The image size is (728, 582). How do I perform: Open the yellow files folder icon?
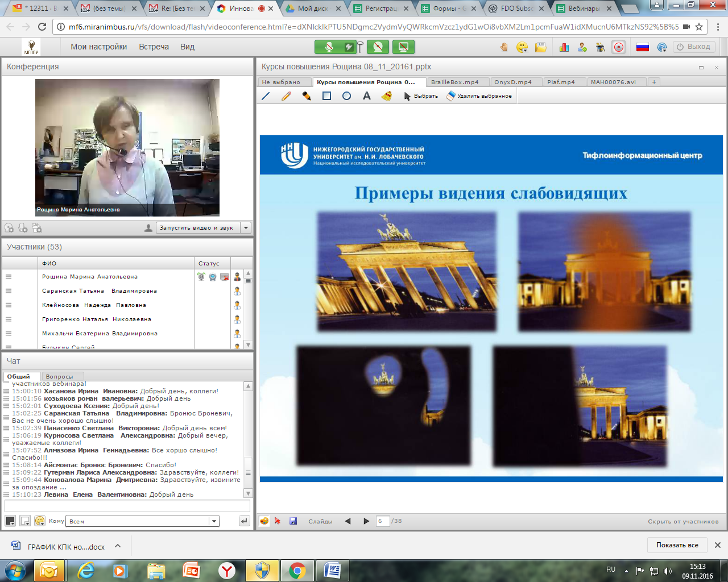click(x=540, y=47)
